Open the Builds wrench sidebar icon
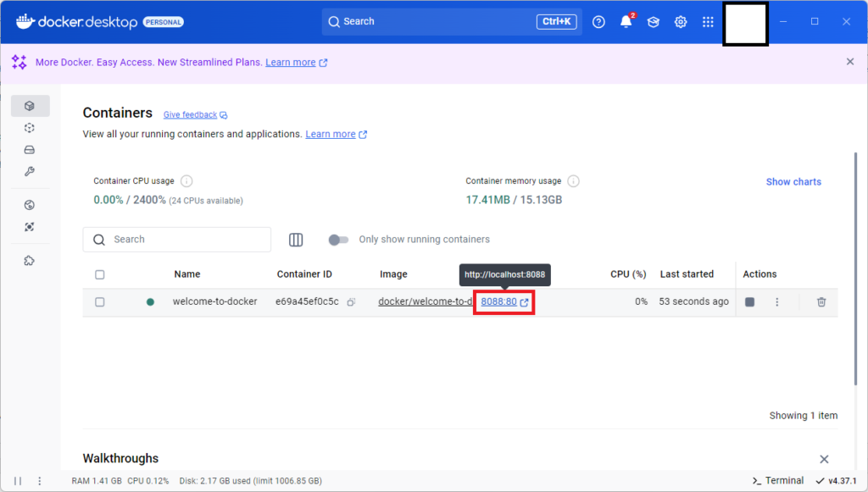Screen dimensions: 868x492 click(x=30, y=171)
